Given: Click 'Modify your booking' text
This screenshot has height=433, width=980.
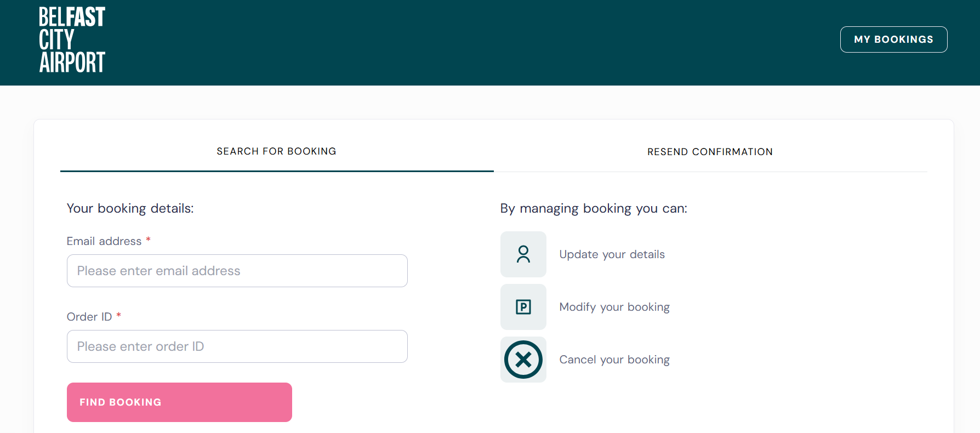Looking at the screenshot, I should [x=614, y=307].
